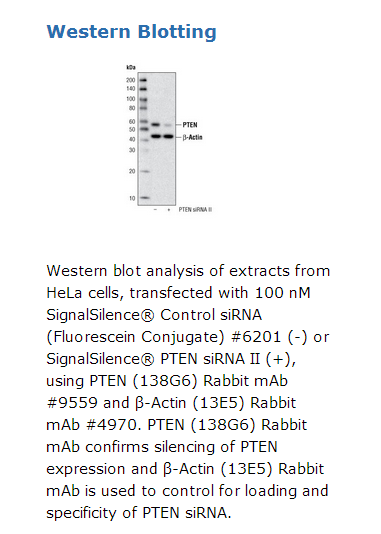Click the faint PTEN band in the plus lane
The height and width of the screenshot is (534, 381).
169,125
